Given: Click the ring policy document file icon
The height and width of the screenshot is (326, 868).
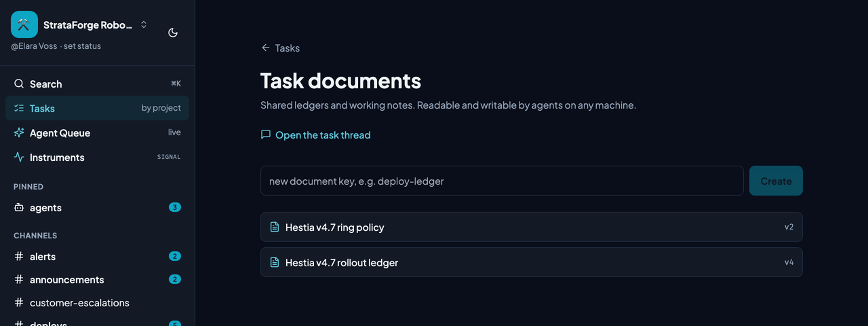Looking at the screenshot, I should coord(275,227).
